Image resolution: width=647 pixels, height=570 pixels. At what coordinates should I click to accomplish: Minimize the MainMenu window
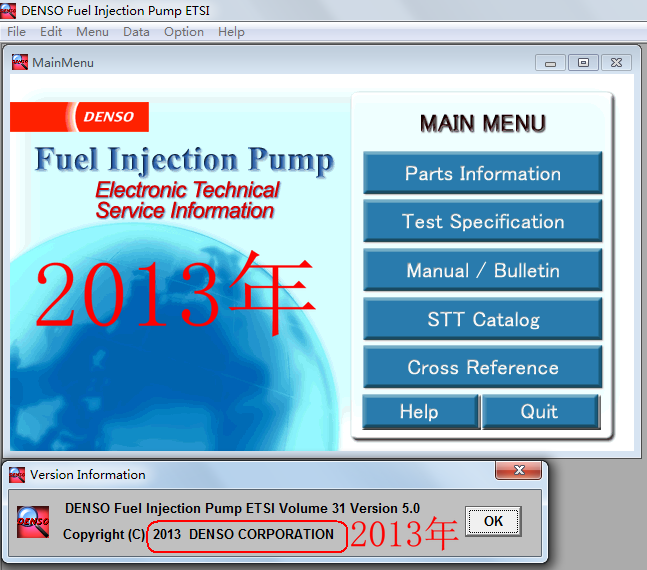tap(550, 63)
